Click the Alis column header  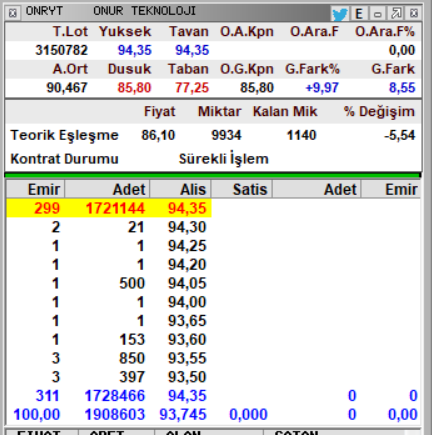tap(180, 189)
